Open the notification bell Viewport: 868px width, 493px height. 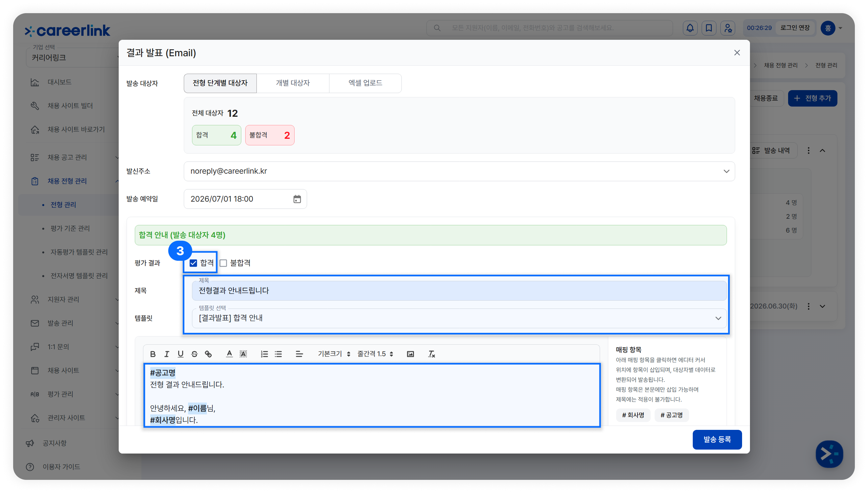tap(690, 28)
